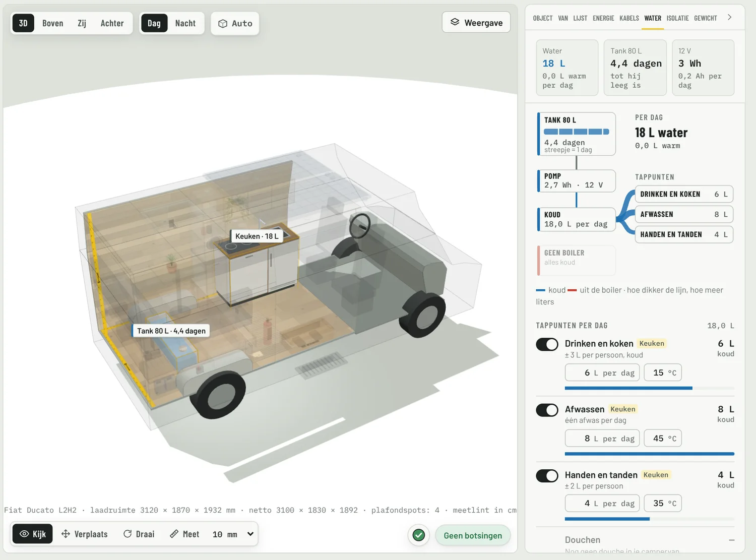Image resolution: width=756 pixels, height=560 pixels.
Task: Choose the Draai rotate icon
Action: point(128,534)
